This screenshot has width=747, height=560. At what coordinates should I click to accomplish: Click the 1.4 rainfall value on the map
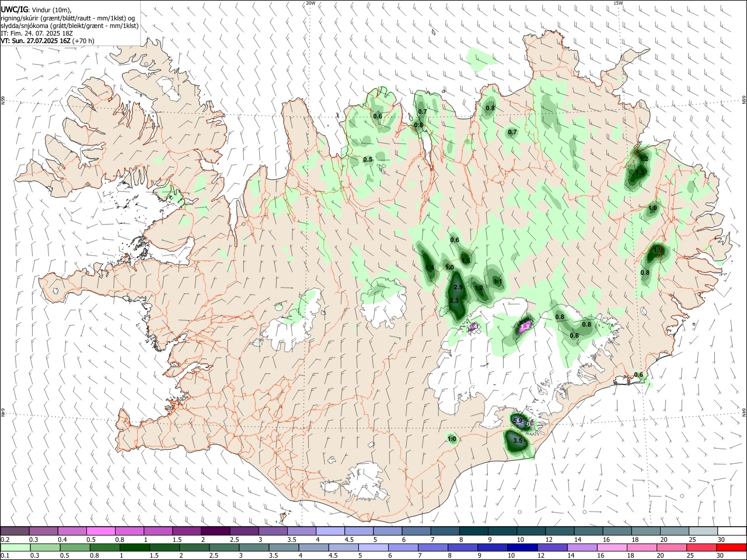(430, 268)
